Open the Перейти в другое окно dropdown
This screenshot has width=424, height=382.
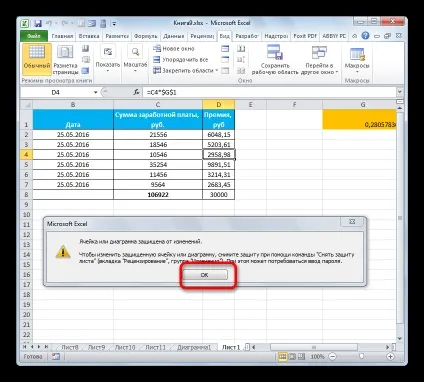click(x=319, y=60)
